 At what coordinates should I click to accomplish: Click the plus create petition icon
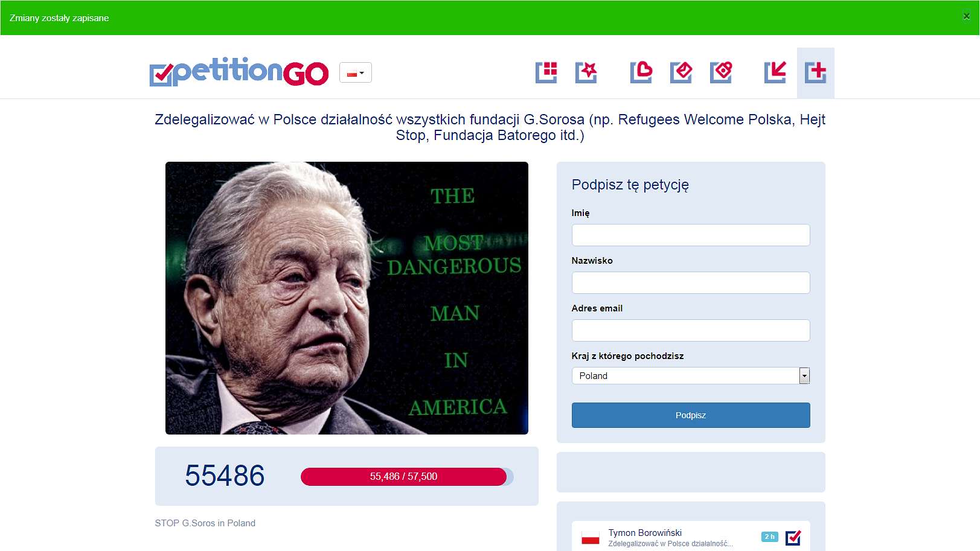tap(816, 72)
